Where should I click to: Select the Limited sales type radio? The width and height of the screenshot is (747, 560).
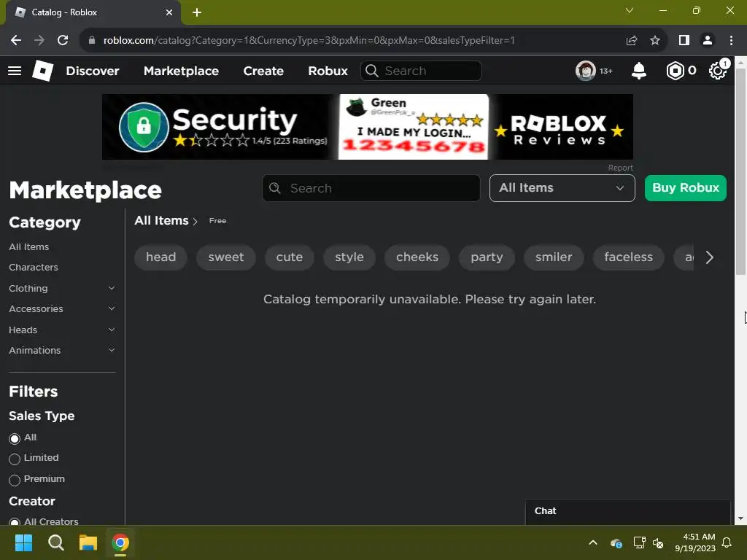[x=15, y=459]
